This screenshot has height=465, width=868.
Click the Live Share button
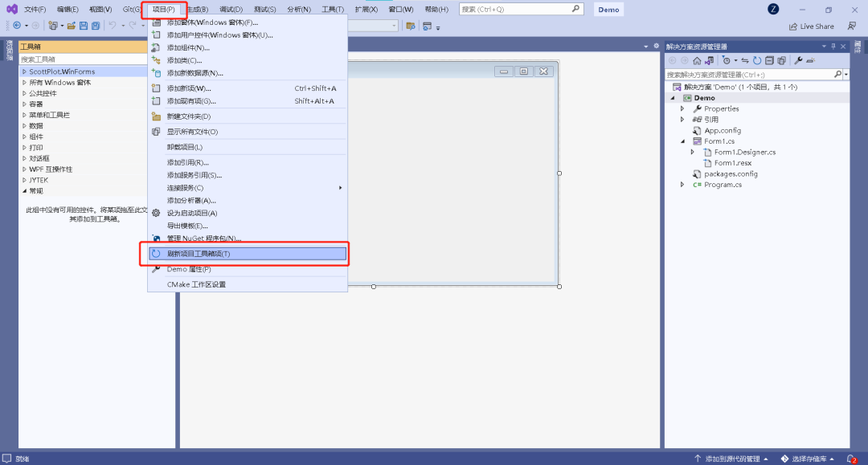(811, 26)
